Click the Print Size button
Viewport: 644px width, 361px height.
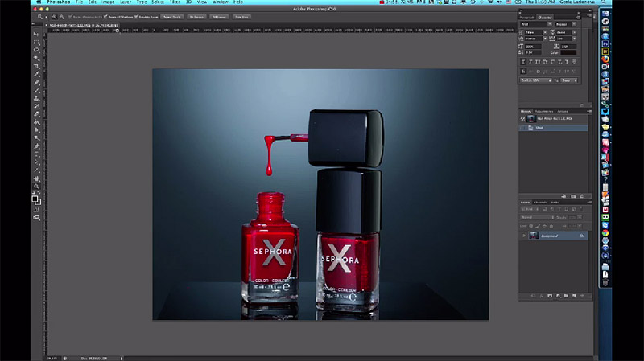242,17
